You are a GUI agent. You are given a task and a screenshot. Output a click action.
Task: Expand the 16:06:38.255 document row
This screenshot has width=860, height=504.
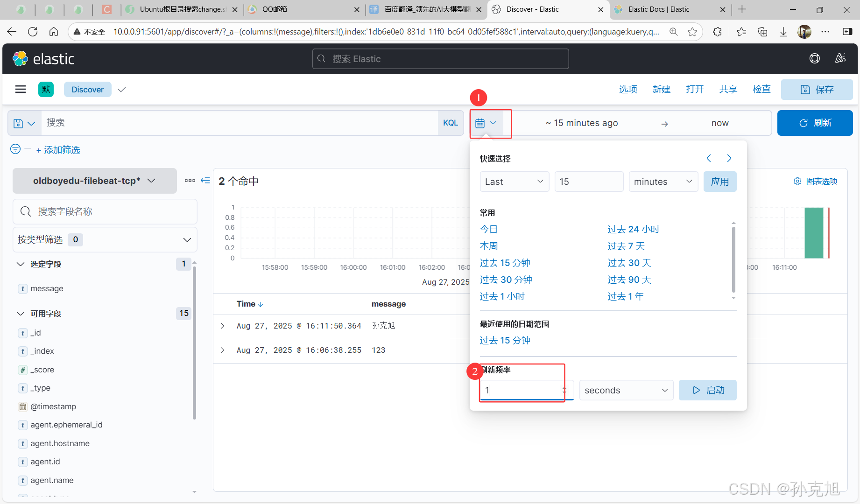223,350
